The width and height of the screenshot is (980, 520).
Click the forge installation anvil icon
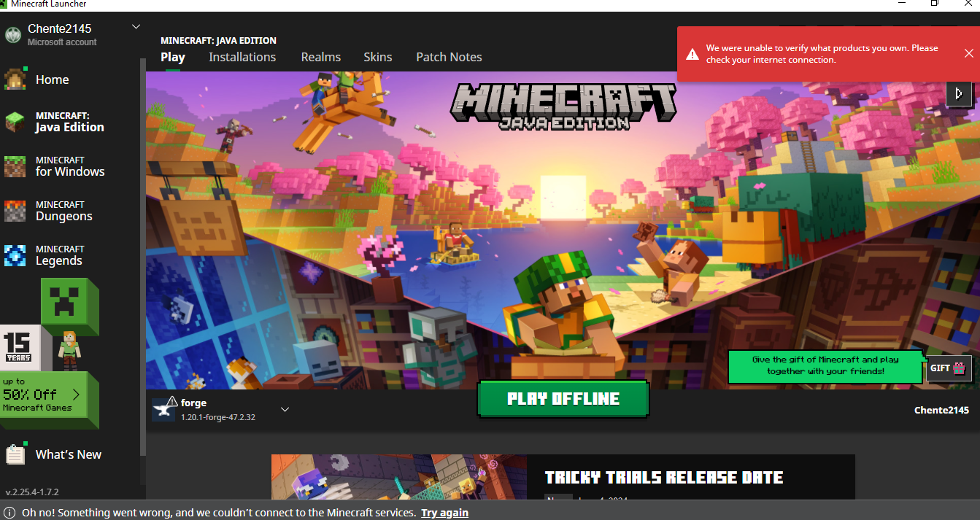click(x=163, y=409)
